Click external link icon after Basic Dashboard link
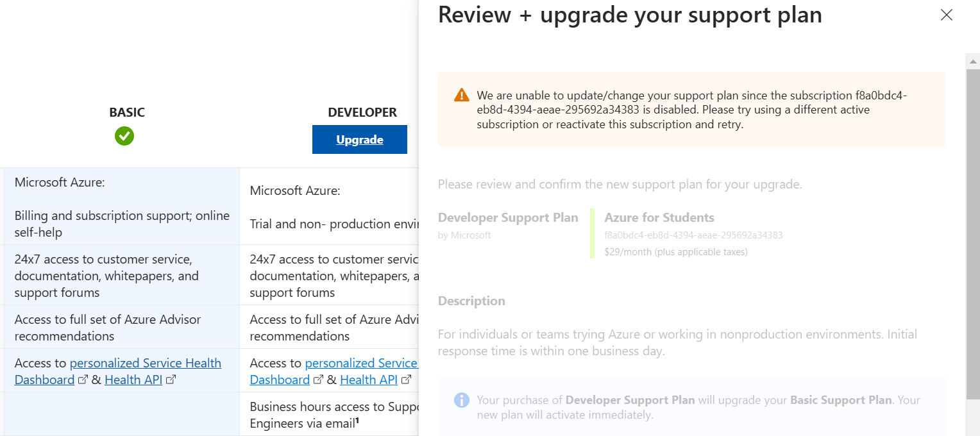Image resolution: width=980 pixels, height=436 pixels. click(x=83, y=380)
